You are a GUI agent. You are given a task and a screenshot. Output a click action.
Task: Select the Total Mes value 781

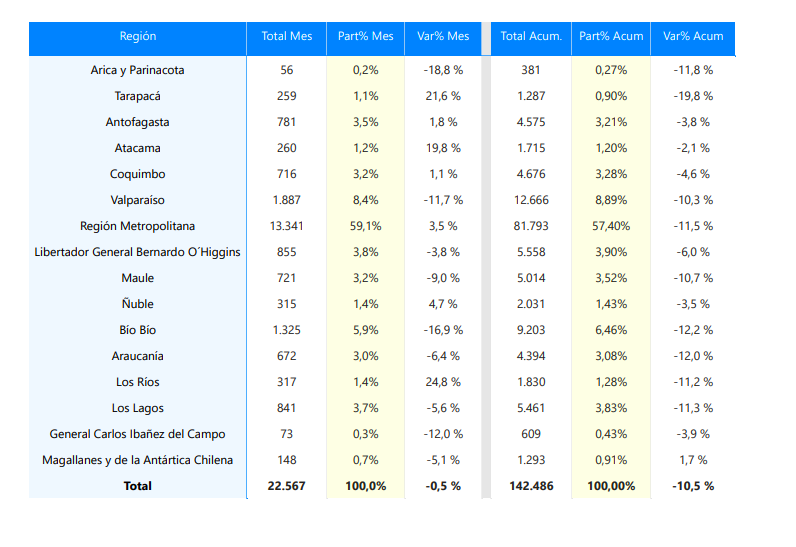pos(287,122)
